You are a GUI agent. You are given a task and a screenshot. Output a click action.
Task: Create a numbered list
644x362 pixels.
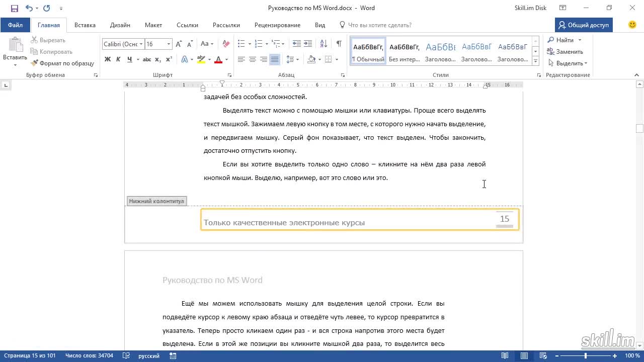[259, 44]
